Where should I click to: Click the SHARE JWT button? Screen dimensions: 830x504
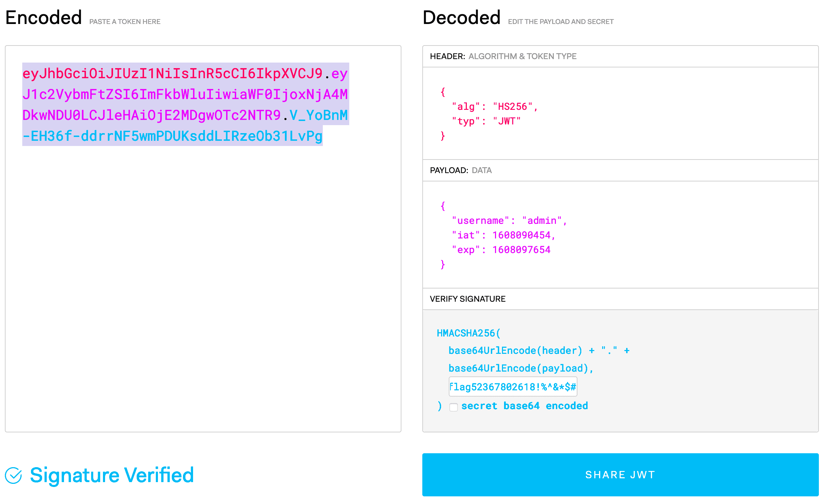point(620,474)
